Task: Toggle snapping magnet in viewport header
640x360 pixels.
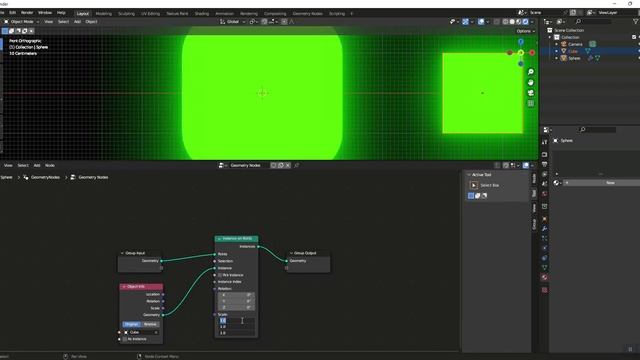Action: click(264, 22)
